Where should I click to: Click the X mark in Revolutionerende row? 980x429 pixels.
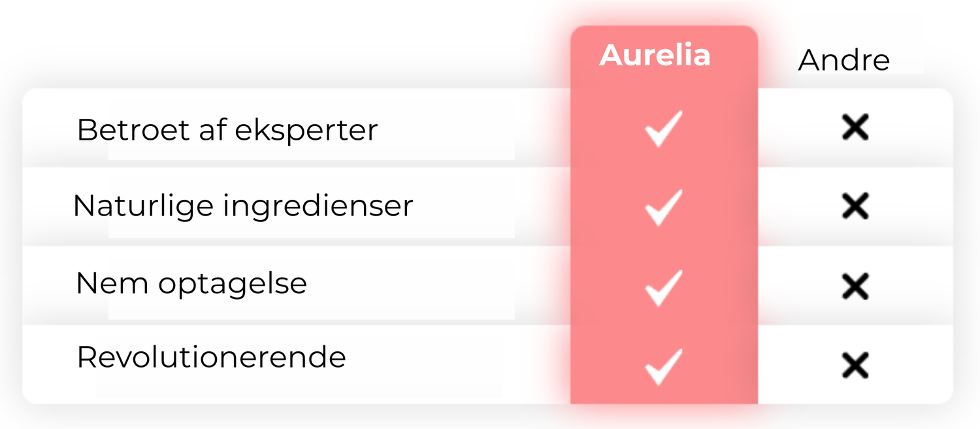[855, 365]
